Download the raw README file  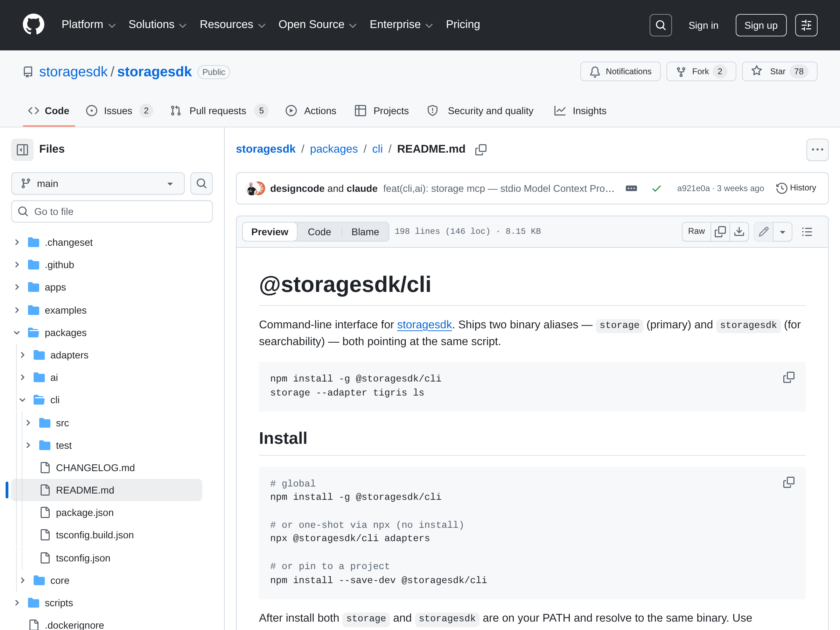tap(739, 232)
